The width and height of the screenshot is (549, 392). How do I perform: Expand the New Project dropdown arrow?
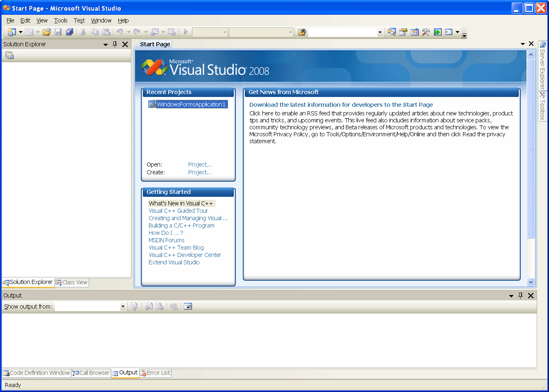click(20, 32)
